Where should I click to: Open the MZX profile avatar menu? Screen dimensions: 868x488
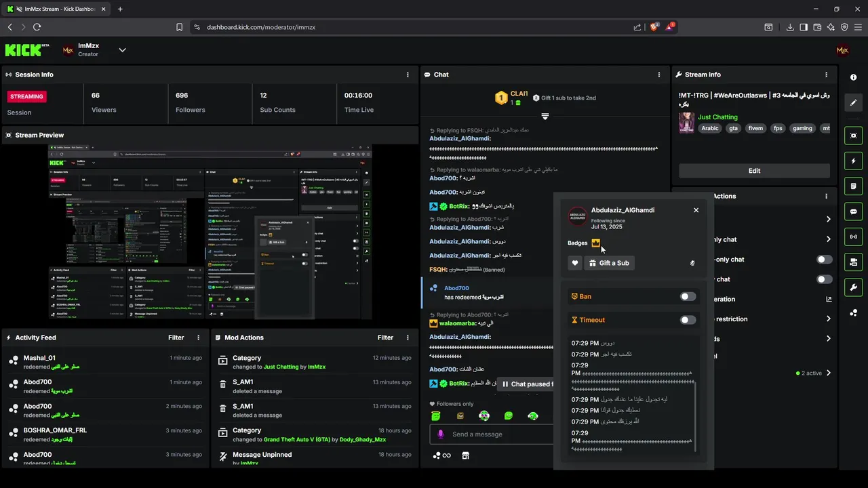tap(843, 50)
